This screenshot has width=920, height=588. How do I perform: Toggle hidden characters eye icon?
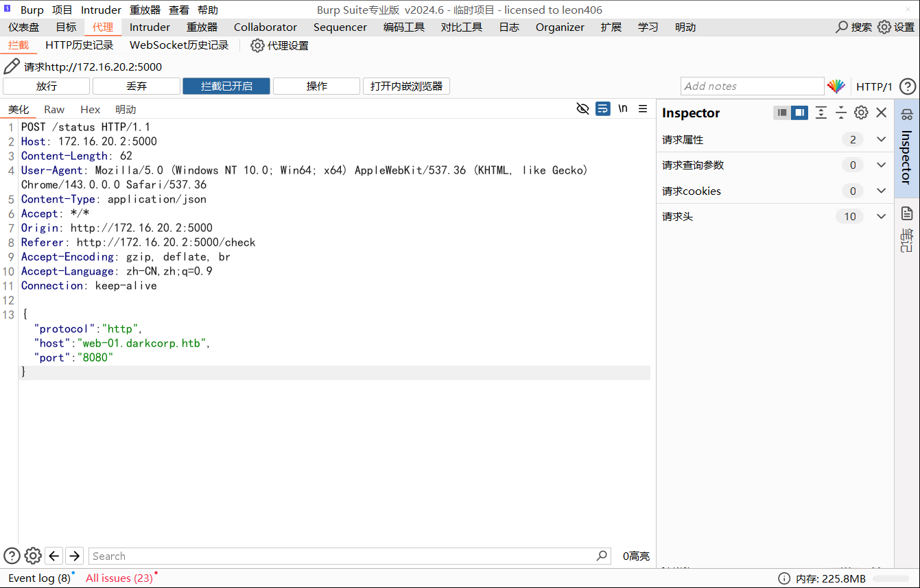click(582, 108)
